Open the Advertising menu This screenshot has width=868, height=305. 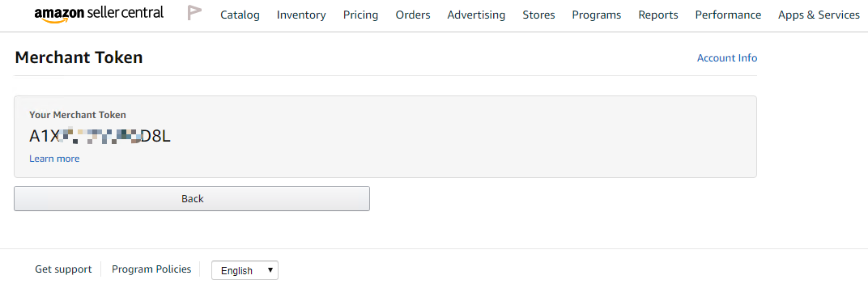point(476,15)
